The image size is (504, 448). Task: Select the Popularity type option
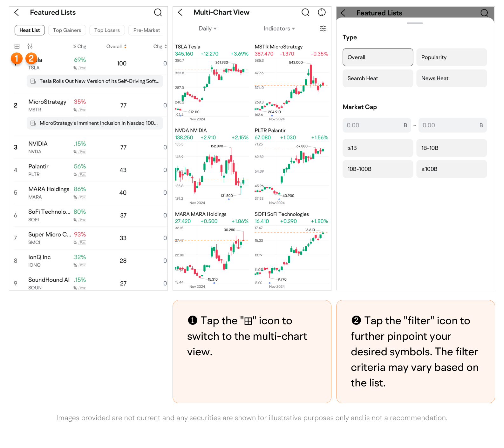451,57
